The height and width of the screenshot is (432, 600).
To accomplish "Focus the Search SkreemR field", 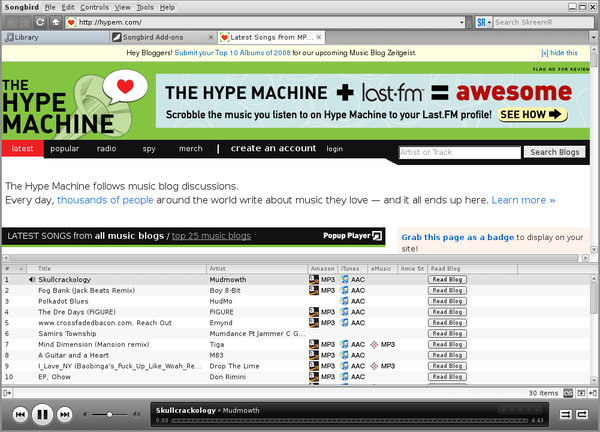I will point(543,23).
